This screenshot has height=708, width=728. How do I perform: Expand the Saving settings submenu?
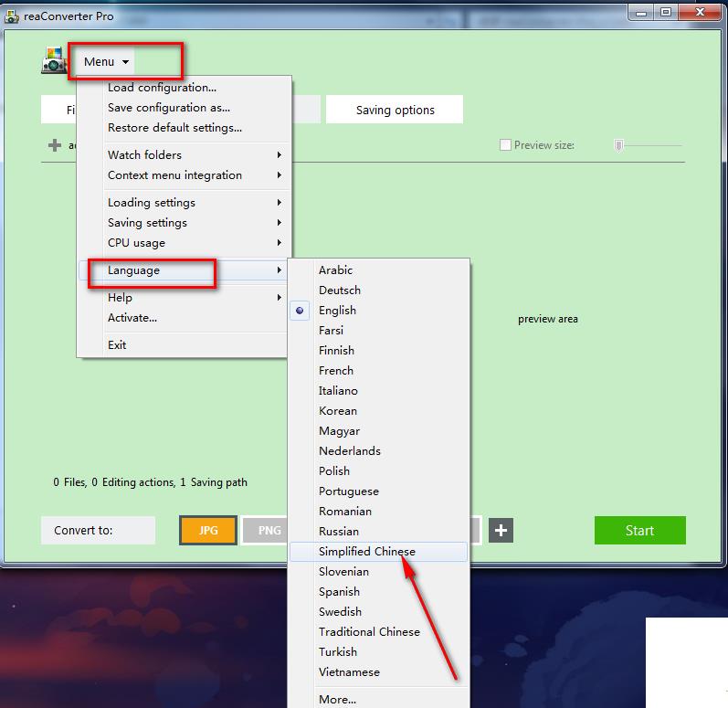point(184,223)
